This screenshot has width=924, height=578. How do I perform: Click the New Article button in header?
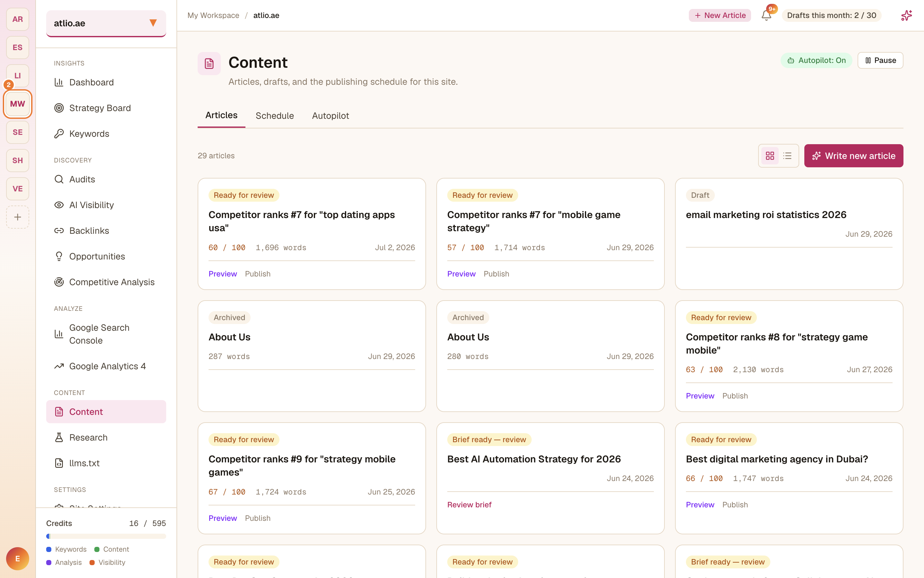coord(720,15)
